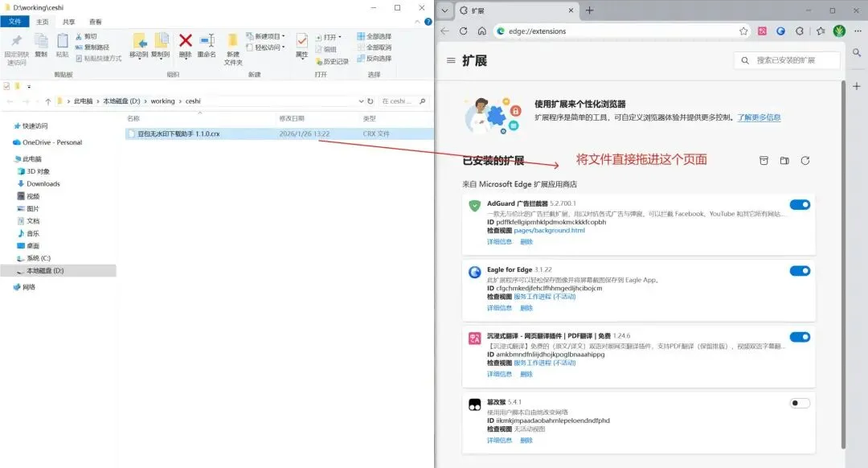Click Copy To icon in ribbon

161,41
